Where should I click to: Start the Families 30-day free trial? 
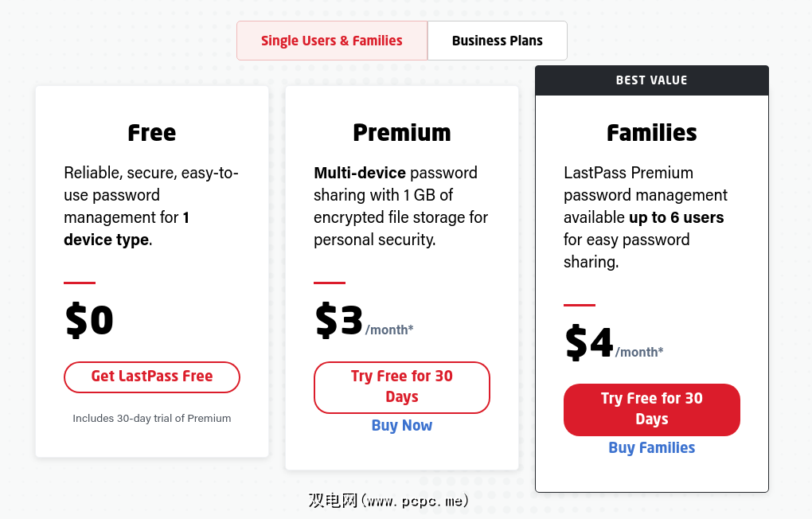click(652, 409)
